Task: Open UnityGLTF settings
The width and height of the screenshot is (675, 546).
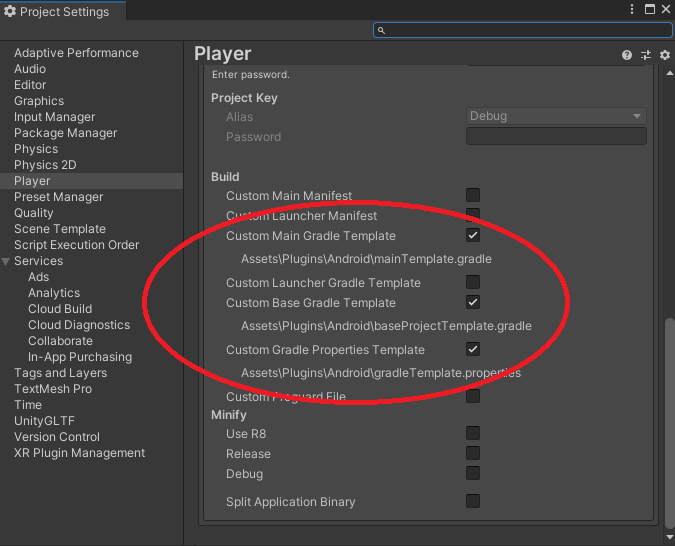Action: [x=44, y=421]
